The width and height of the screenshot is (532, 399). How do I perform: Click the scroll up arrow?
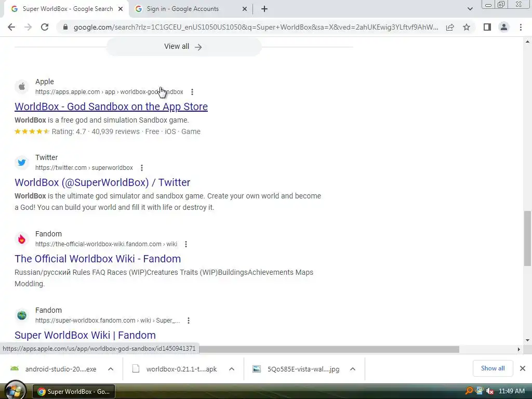tap(527, 42)
